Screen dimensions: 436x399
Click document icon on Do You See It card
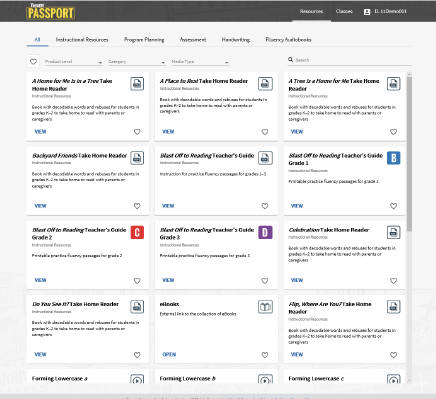[137, 307]
